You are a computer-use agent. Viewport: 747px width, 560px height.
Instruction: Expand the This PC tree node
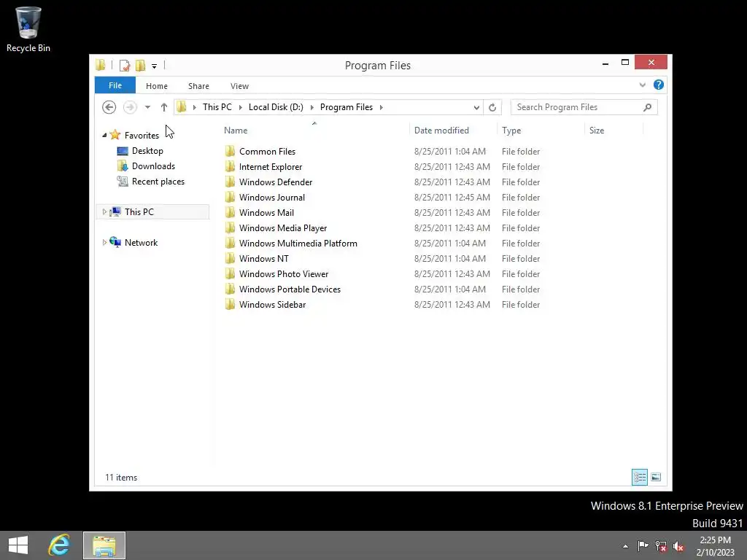point(104,212)
